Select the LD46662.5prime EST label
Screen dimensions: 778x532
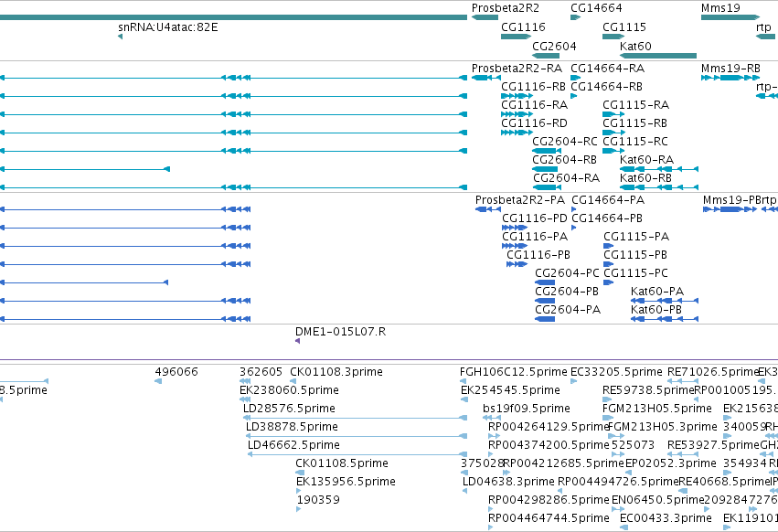293,446
